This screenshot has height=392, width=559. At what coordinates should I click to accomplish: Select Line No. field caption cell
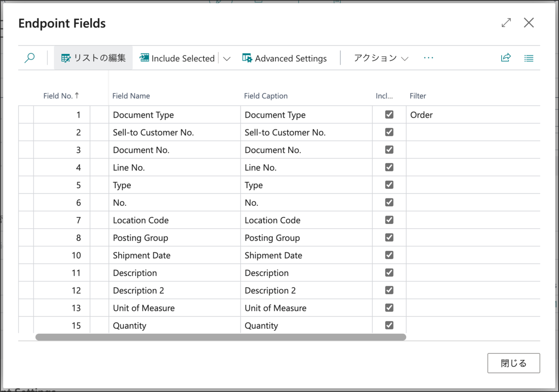coord(307,168)
